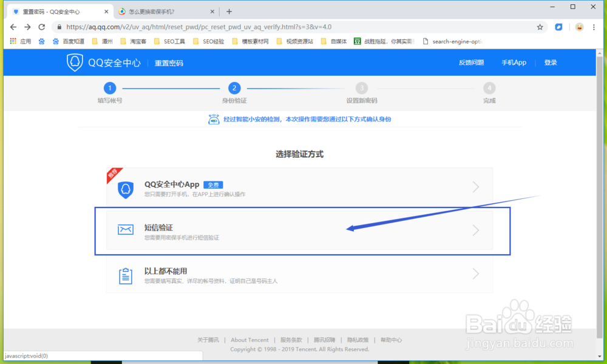Click the clipboard icon for 以上都不能用

pos(126,276)
